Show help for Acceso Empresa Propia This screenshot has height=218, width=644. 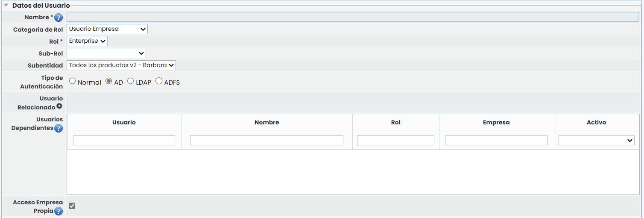pos(59,211)
